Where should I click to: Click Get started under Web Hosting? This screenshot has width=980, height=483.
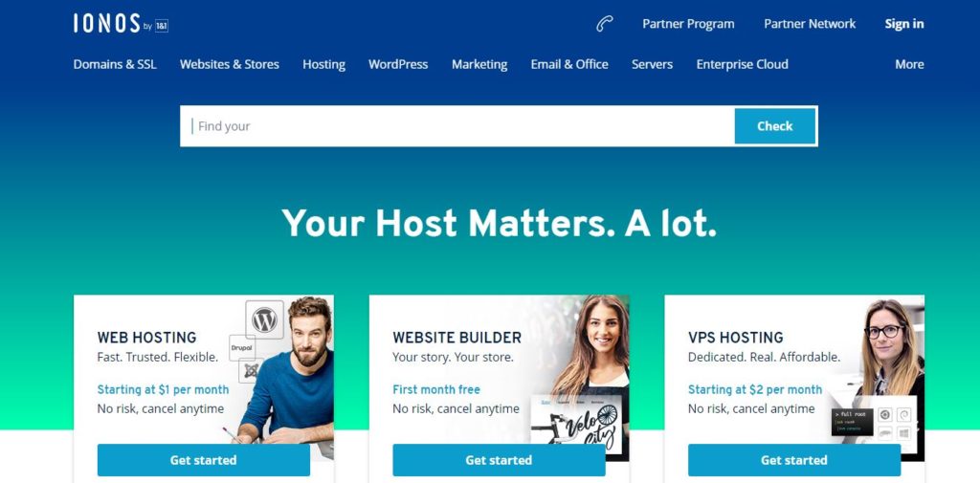[x=204, y=460]
